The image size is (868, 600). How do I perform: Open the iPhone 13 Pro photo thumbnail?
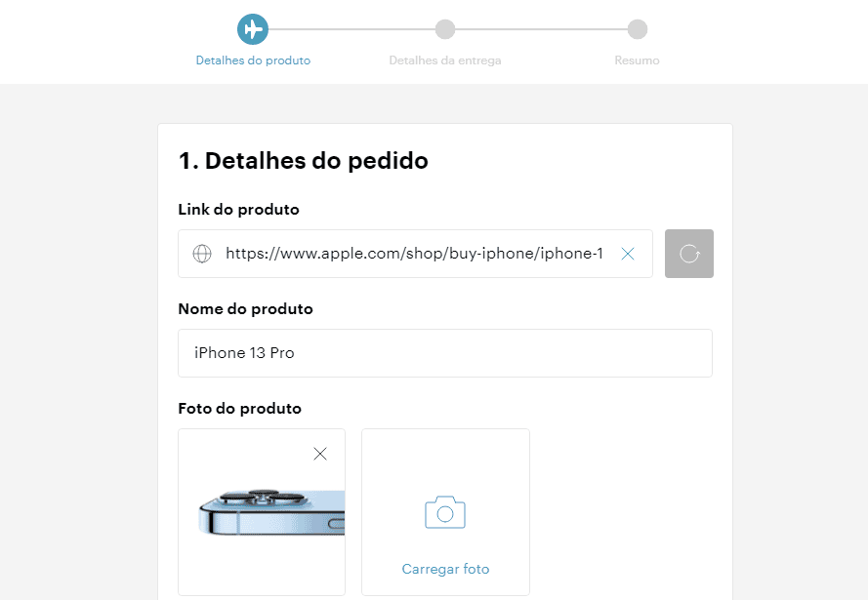[x=262, y=512]
